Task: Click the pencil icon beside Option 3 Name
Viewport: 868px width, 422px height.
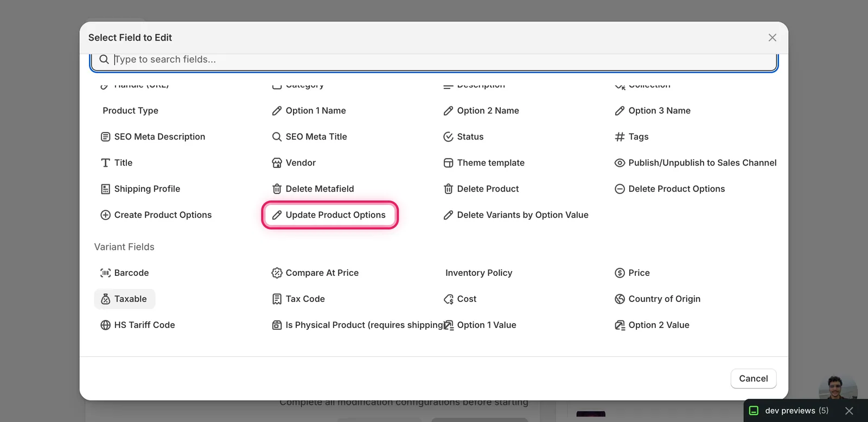Action: 620,111
